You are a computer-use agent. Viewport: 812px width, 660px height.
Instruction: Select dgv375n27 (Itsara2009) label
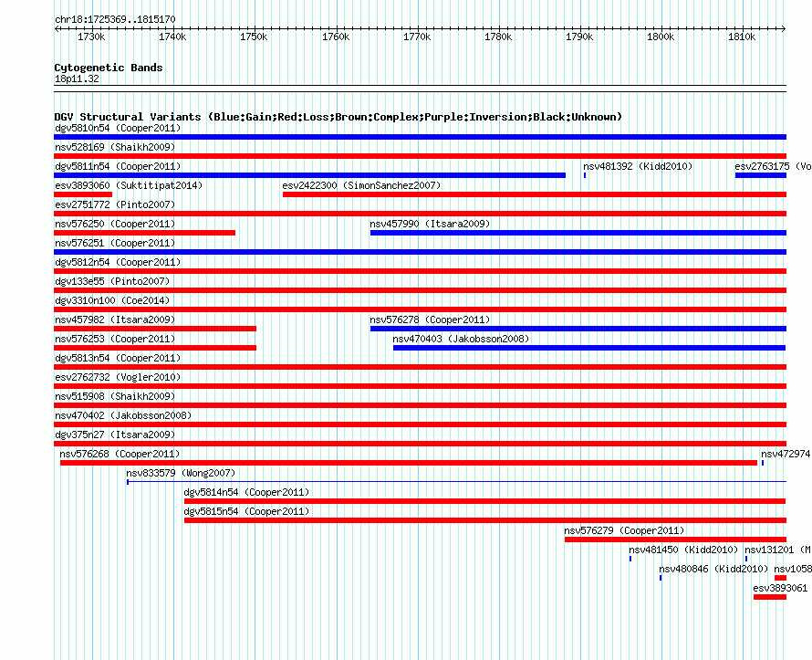pos(115,435)
